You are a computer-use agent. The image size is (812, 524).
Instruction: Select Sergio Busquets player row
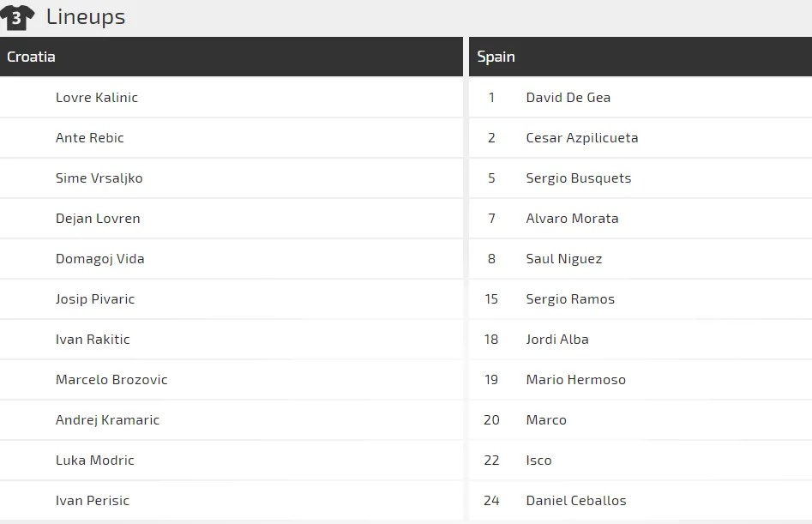(x=579, y=178)
